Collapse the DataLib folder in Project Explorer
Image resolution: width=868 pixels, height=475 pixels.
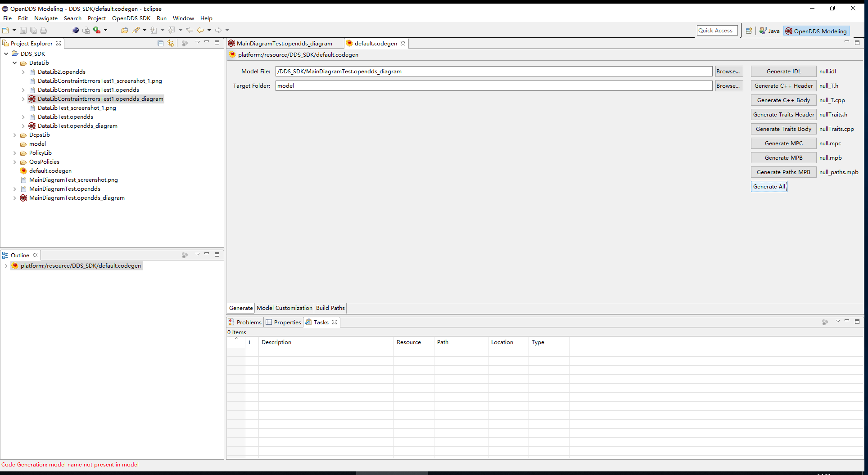pyautogui.click(x=14, y=63)
